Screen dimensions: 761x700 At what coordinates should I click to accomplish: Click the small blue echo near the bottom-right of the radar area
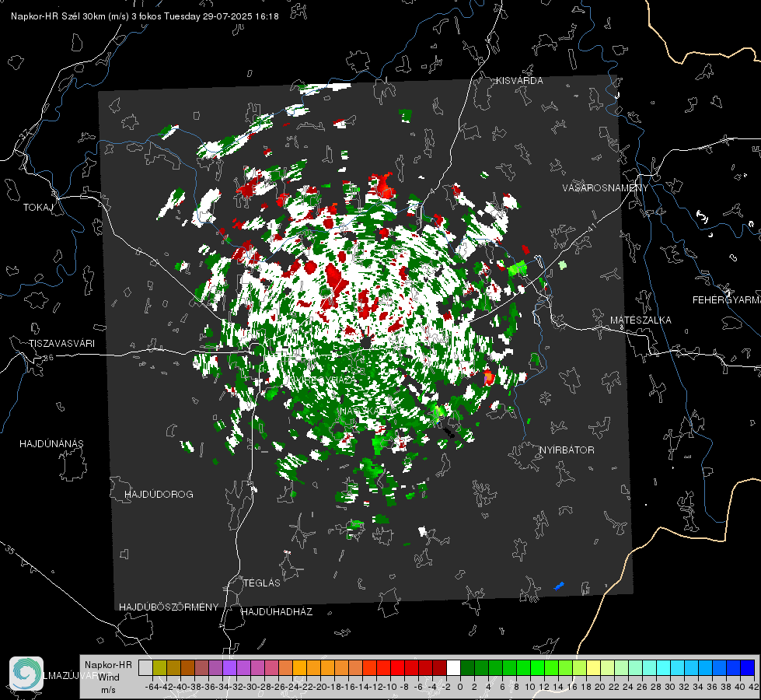point(559,586)
